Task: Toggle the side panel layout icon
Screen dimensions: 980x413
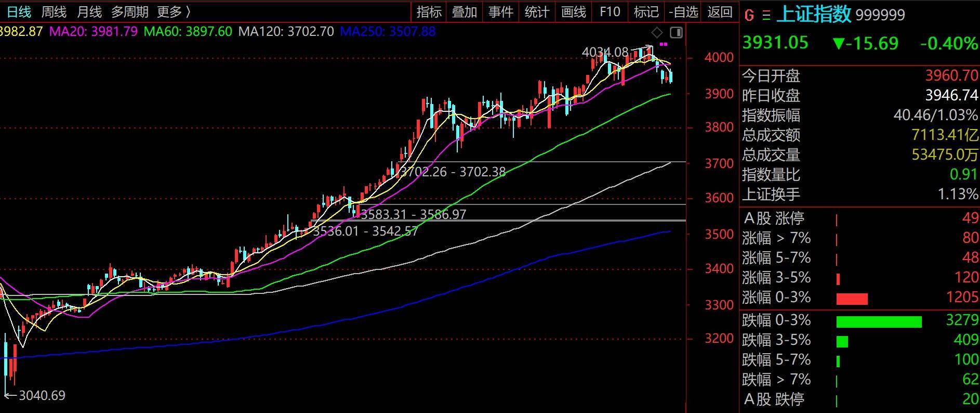Action: point(676,33)
